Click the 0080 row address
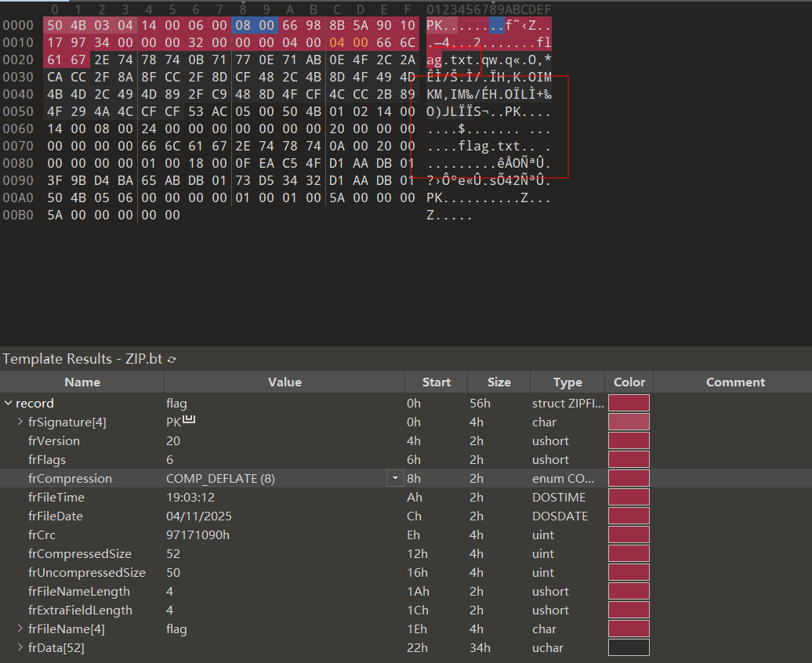Screen dimensions: 812x663 (18, 163)
